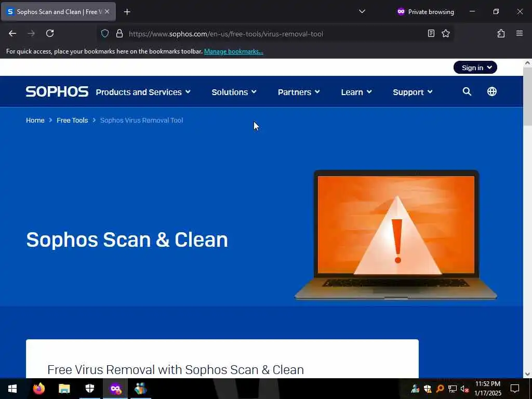Expand the Learn menu
This screenshot has height=399, width=532.
click(356, 92)
